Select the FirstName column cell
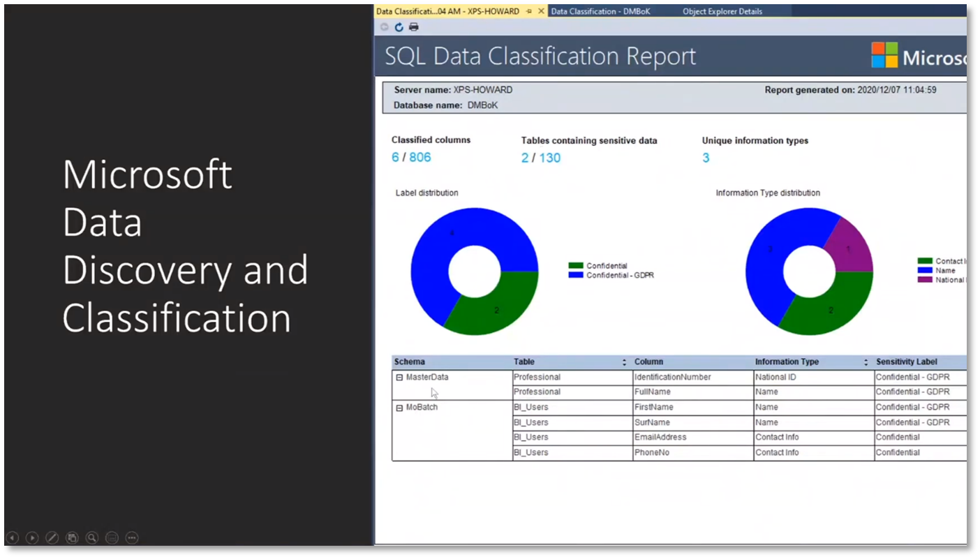The height and width of the screenshot is (559, 980). click(x=693, y=408)
